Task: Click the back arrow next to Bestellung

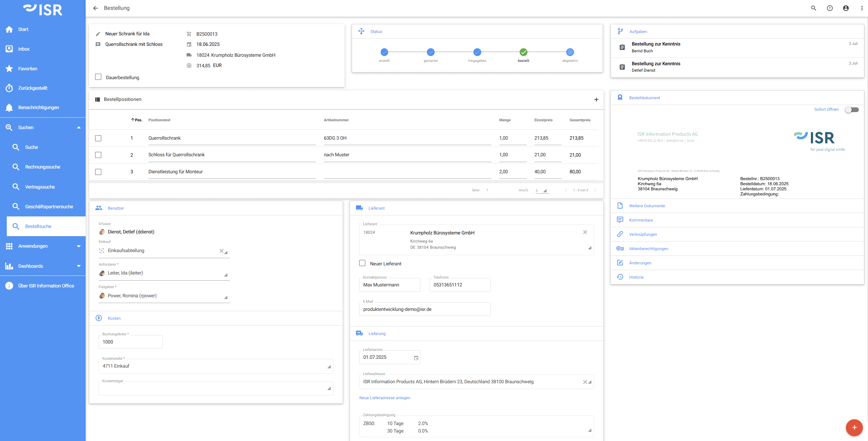Action: 96,8
